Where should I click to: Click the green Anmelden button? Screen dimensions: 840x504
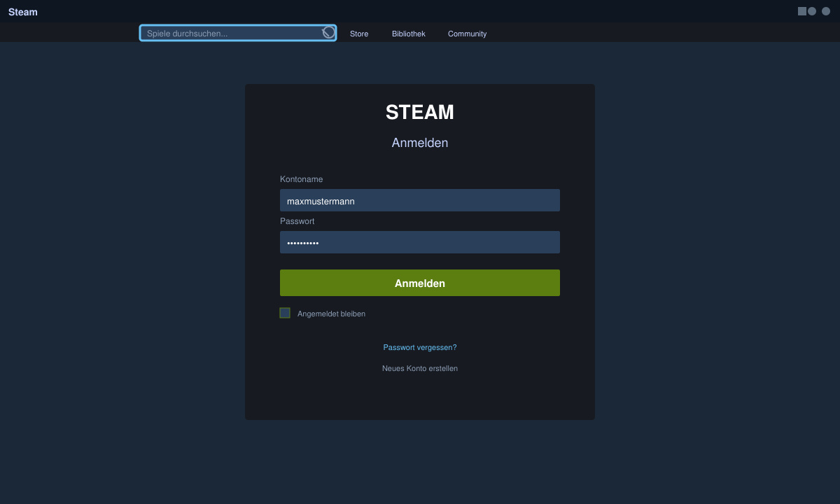[x=420, y=283]
